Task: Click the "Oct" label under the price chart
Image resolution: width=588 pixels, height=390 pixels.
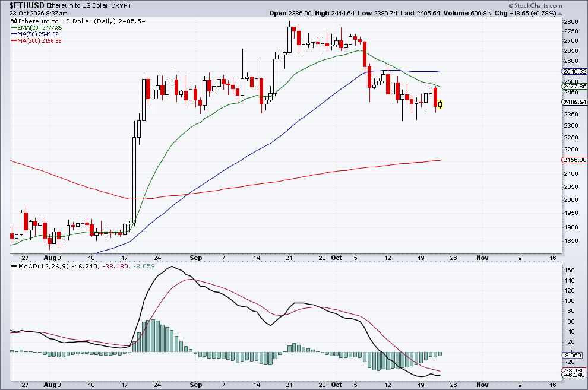Action: pyautogui.click(x=336, y=258)
